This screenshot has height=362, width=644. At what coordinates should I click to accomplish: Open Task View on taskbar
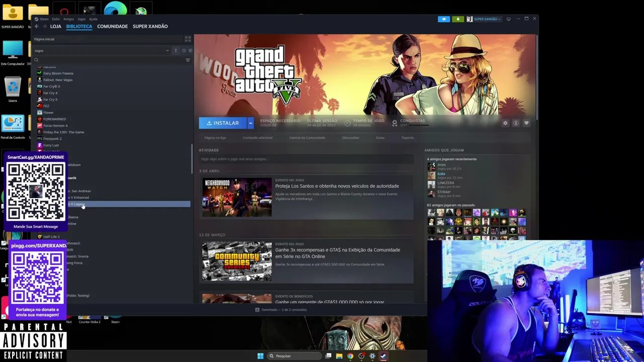point(328,356)
